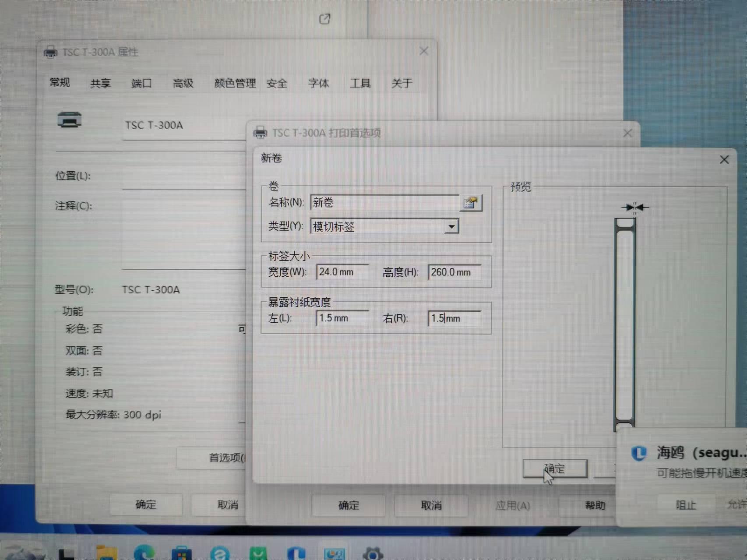Image resolution: width=747 pixels, height=560 pixels.
Task: Click the edit-name icon beside the 新卷 name field
Action: [471, 203]
